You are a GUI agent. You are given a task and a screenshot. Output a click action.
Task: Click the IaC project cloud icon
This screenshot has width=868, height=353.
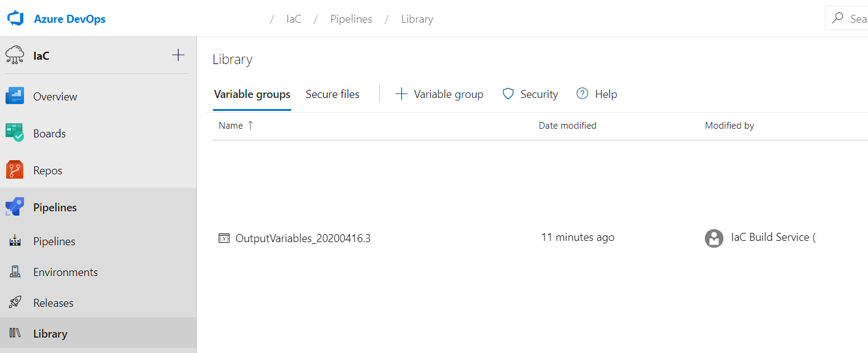[15, 55]
